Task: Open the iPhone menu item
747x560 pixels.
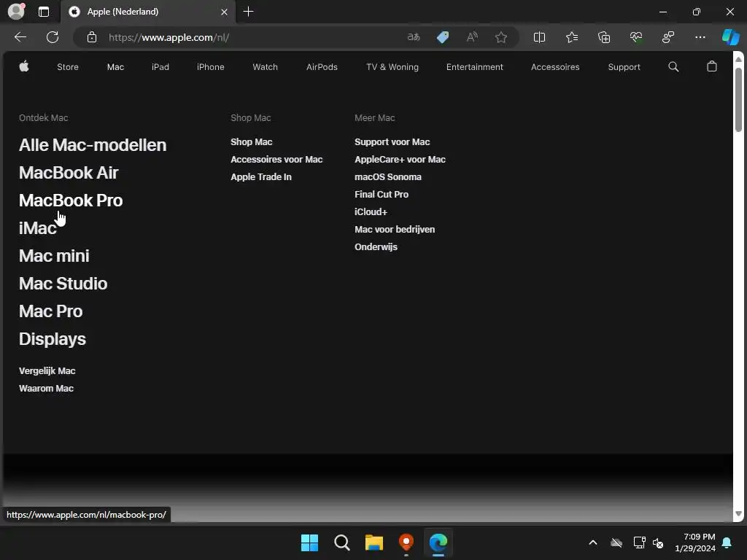Action: 211,67
